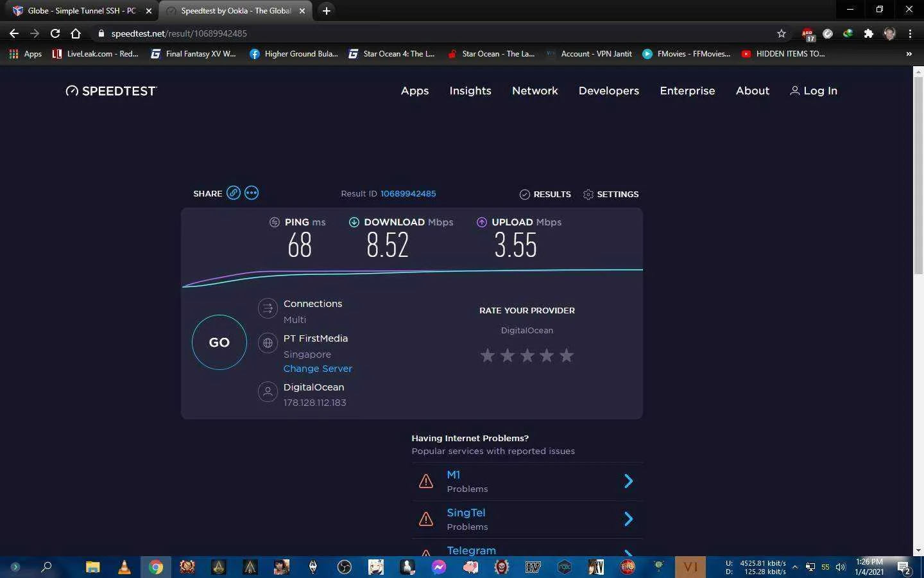Image resolution: width=924 pixels, height=578 pixels.
Task: Open the RESULTS history
Action: 545,194
